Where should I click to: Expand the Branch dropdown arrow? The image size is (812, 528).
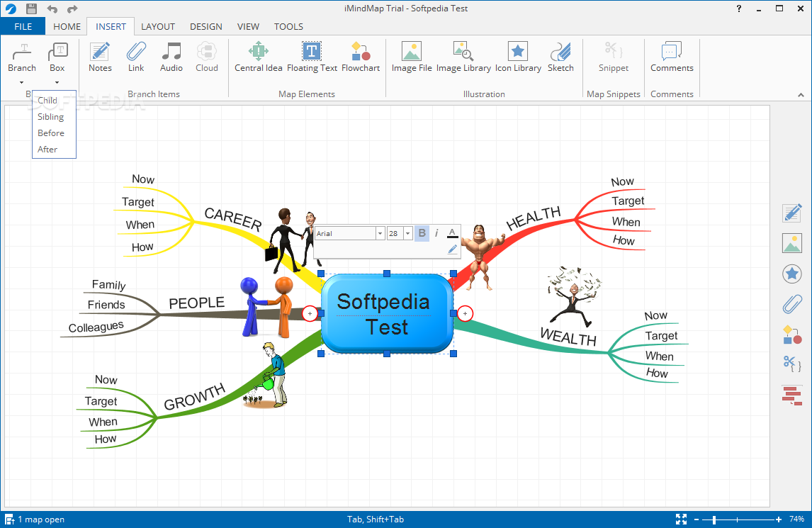22,82
